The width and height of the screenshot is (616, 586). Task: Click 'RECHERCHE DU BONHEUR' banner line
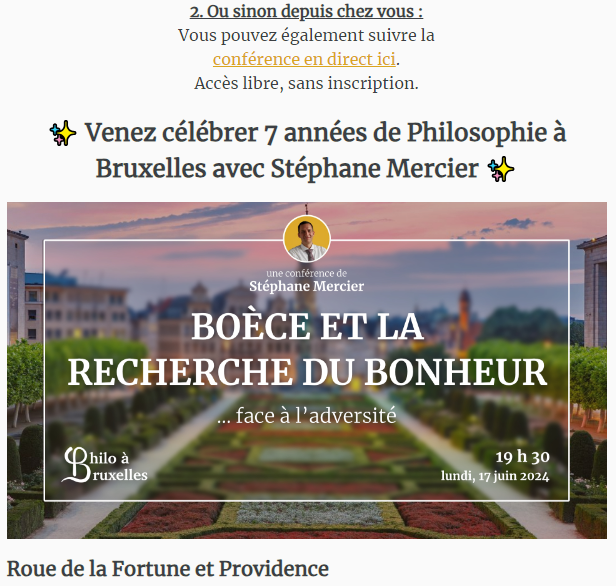click(307, 372)
